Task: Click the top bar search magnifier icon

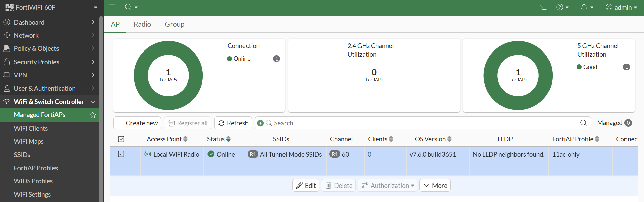Action: coord(128,7)
